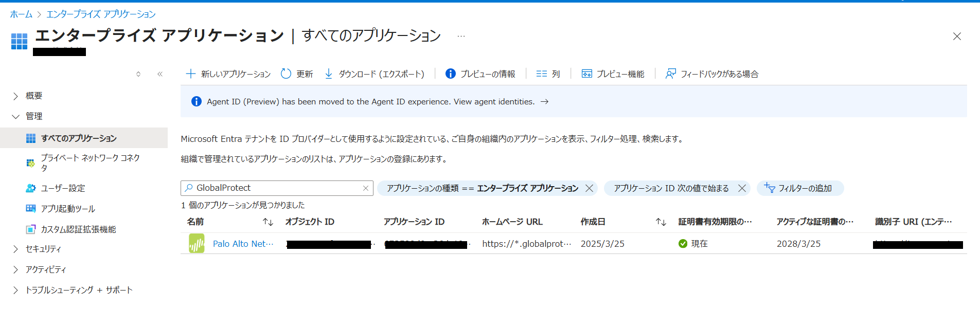Click the feedback person icon
980x326 pixels.
(x=670, y=74)
